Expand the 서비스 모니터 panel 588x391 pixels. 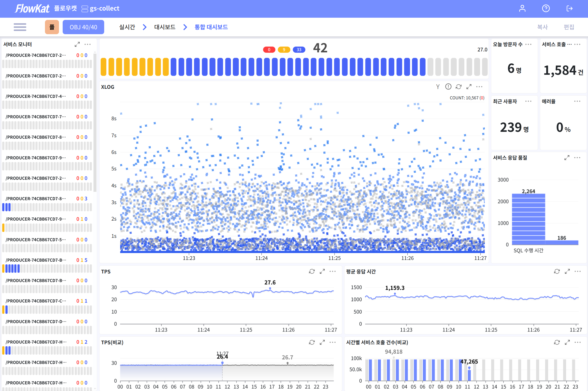pos(77,44)
